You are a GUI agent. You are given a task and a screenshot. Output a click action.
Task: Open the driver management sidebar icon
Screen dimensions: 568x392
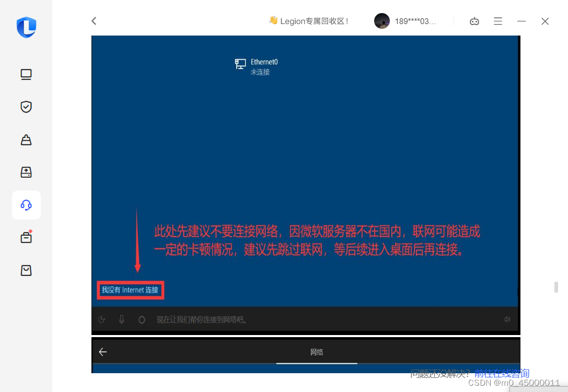click(26, 172)
